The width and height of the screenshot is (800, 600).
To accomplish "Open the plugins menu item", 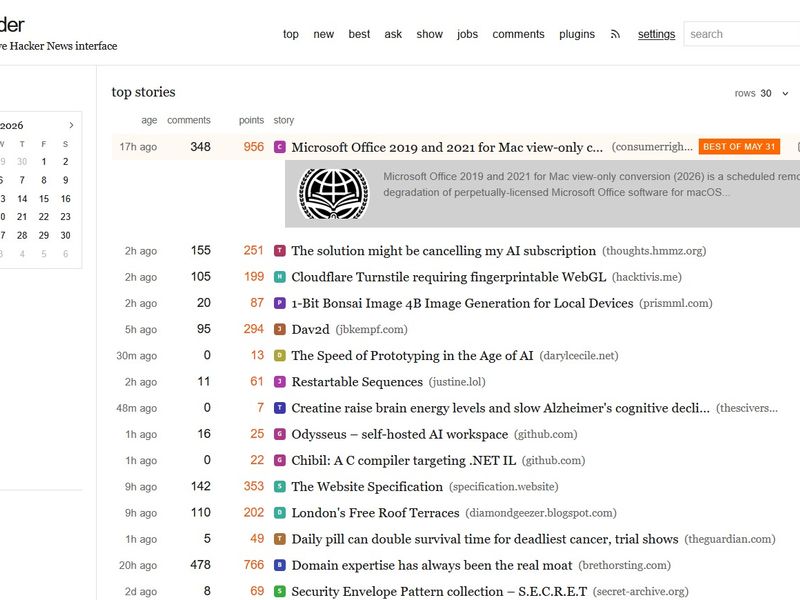I will pyautogui.click(x=577, y=34).
